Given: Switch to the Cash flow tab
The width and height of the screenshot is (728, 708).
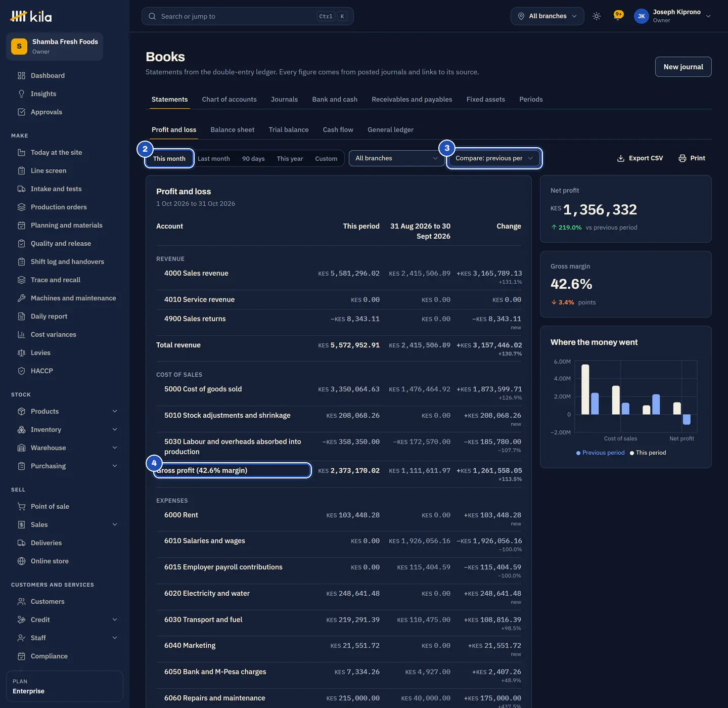Looking at the screenshot, I should coord(338,129).
